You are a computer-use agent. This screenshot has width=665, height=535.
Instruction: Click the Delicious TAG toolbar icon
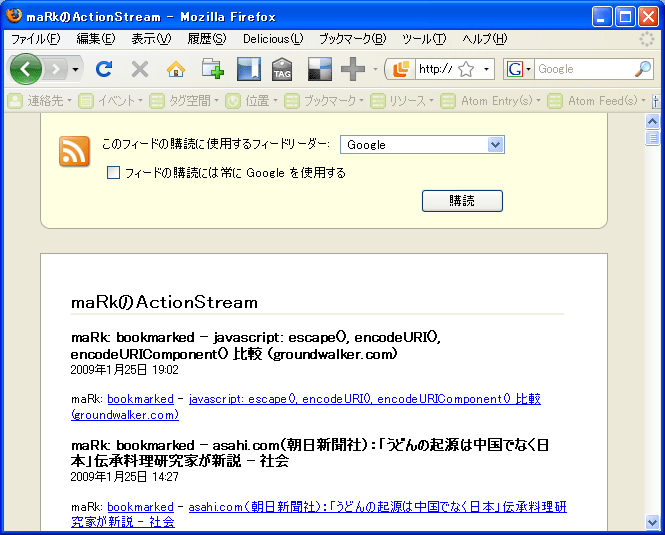283,69
